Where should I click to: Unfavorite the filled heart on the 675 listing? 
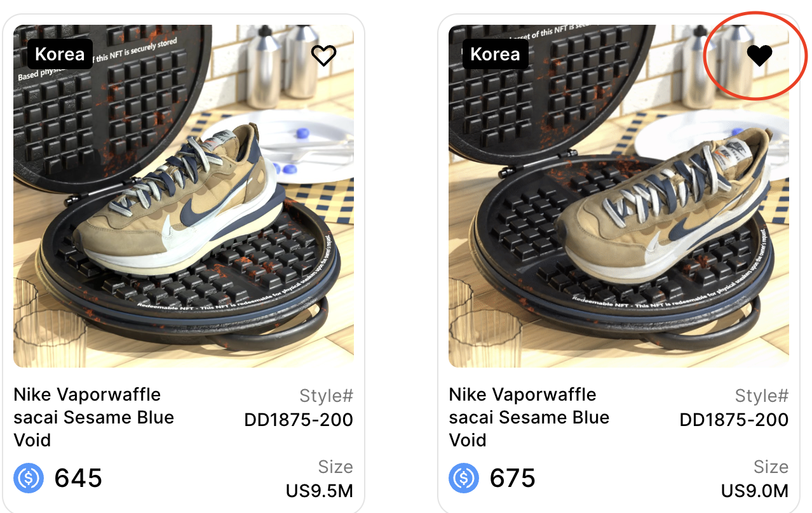759,56
